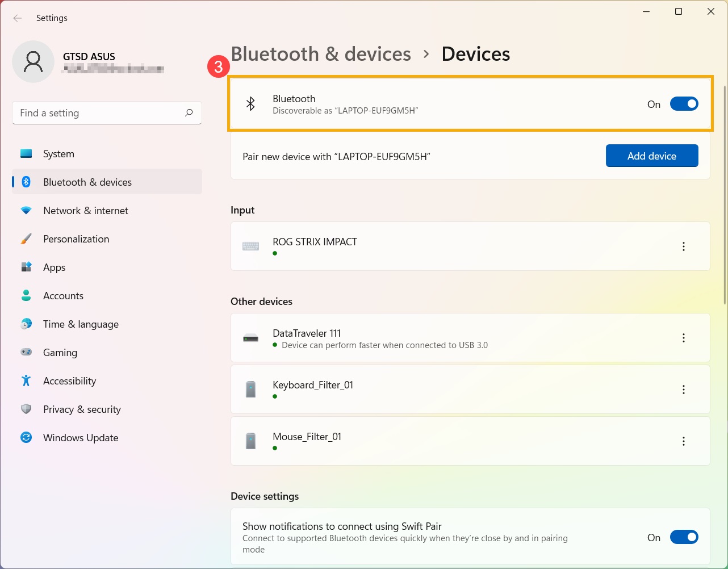The height and width of the screenshot is (569, 728).
Task: Turn off the Bluetooth toggle
Action: coord(684,104)
